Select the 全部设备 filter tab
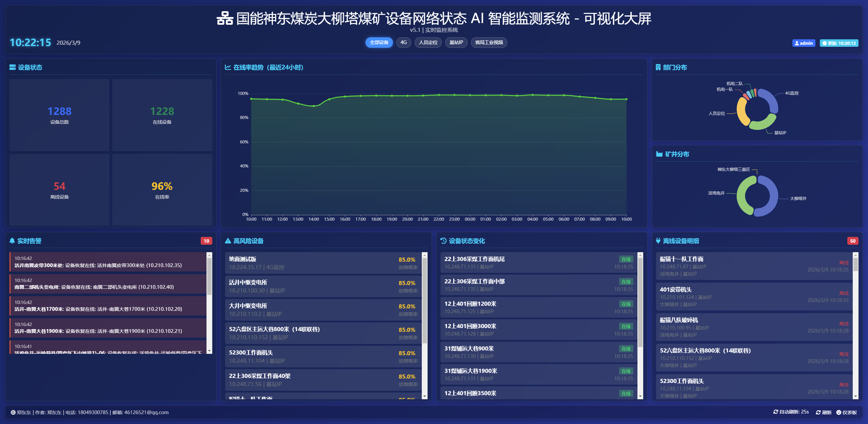 379,42
